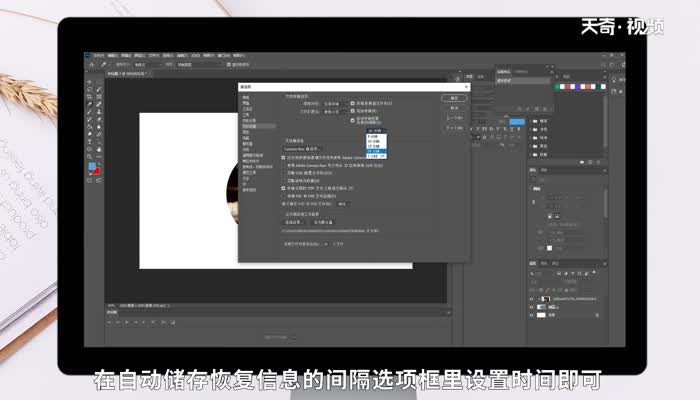The width and height of the screenshot is (700, 400).
Task: Click the top layer's thumbnail in Layers panel
Action: tap(544, 299)
